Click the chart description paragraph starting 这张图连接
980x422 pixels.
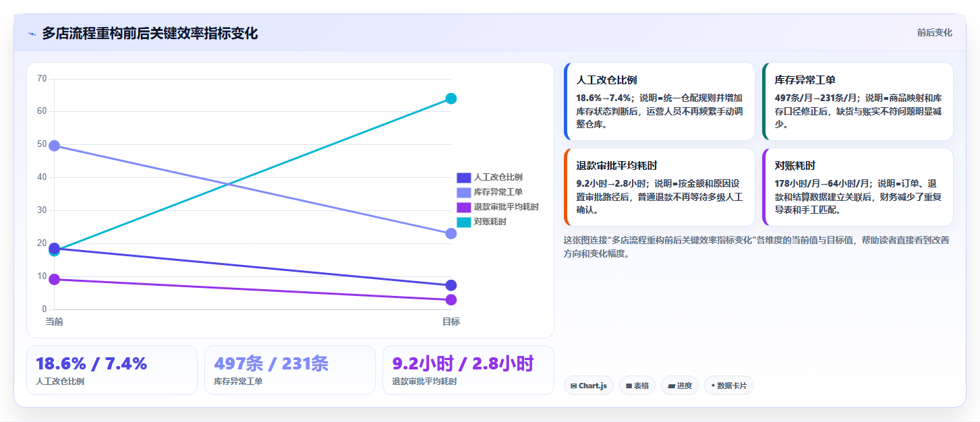(x=757, y=247)
